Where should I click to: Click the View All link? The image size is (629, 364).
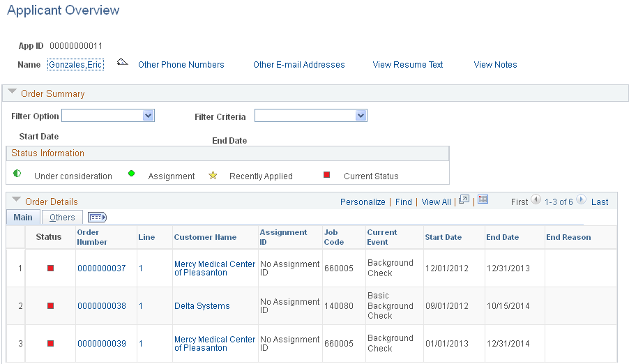[436, 202]
